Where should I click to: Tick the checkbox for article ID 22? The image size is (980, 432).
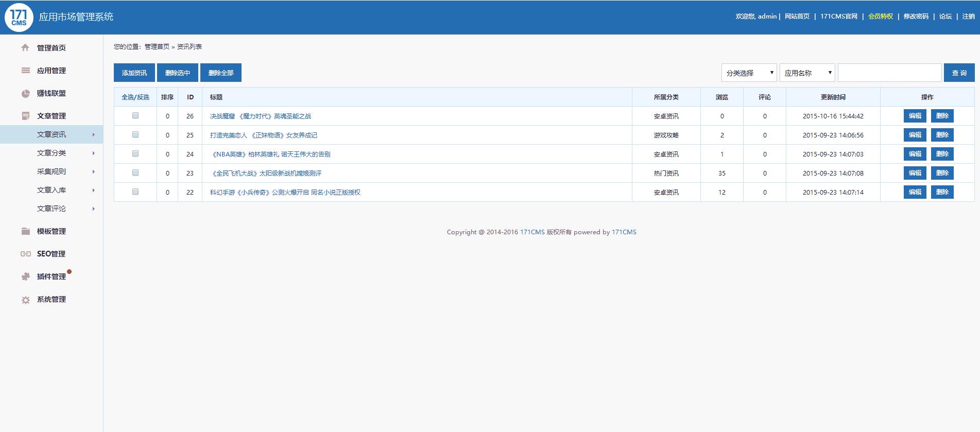(135, 192)
